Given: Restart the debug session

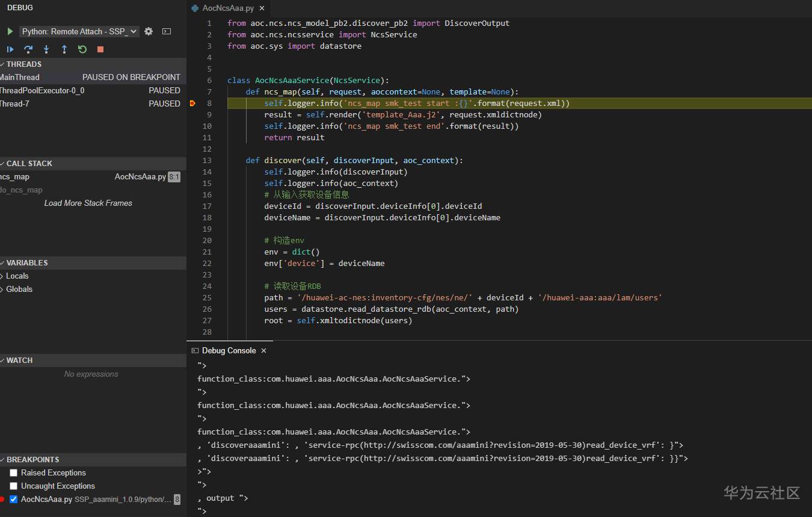Looking at the screenshot, I should (82, 49).
